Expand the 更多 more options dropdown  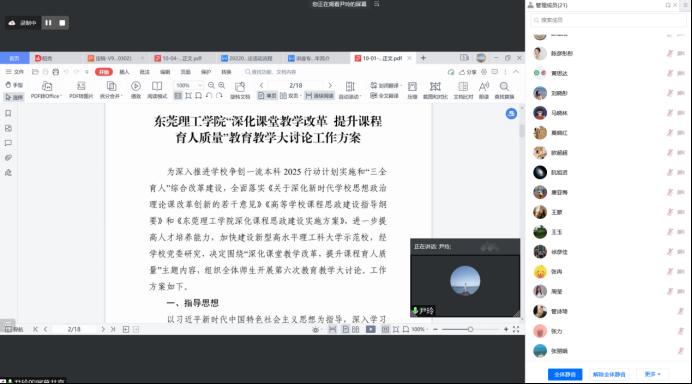pyautogui.click(x=652, y=374)
